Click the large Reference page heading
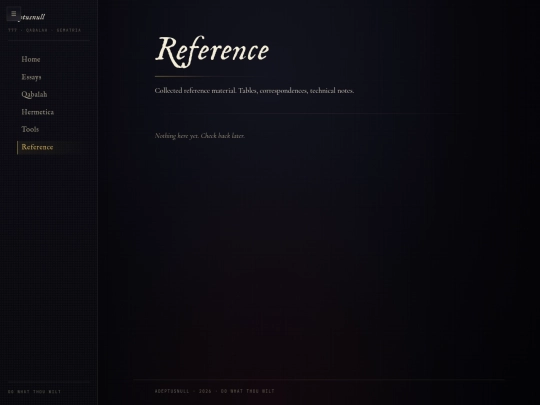Viewport: 540px width, 405px height. [x=212, y=51]
